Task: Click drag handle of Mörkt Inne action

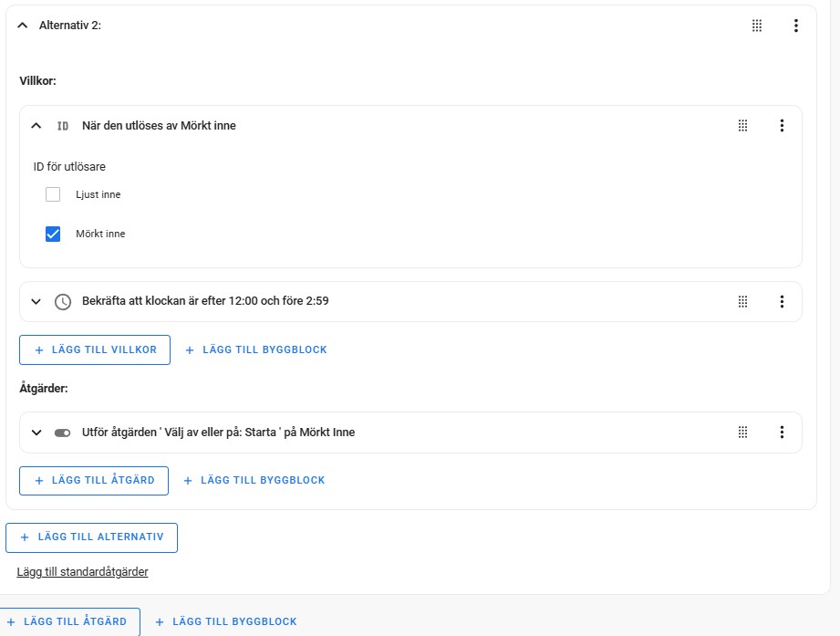Action: [742, 432]
